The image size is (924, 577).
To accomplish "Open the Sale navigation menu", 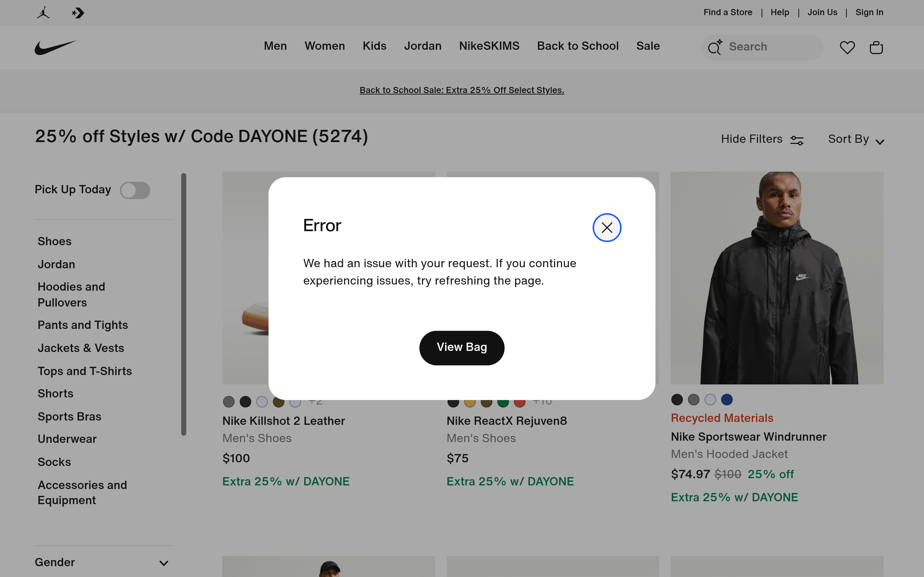I will tap(648, 46).
